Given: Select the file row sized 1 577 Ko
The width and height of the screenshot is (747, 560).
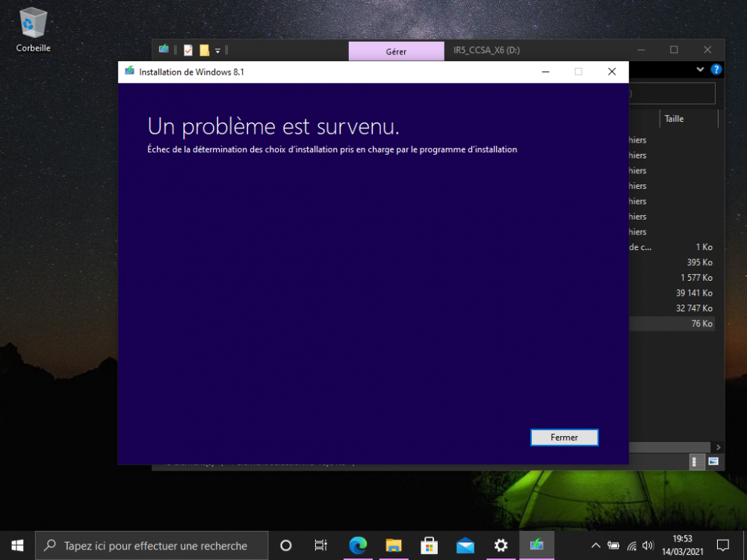Looking at the screenshot, I should point(672,278).
